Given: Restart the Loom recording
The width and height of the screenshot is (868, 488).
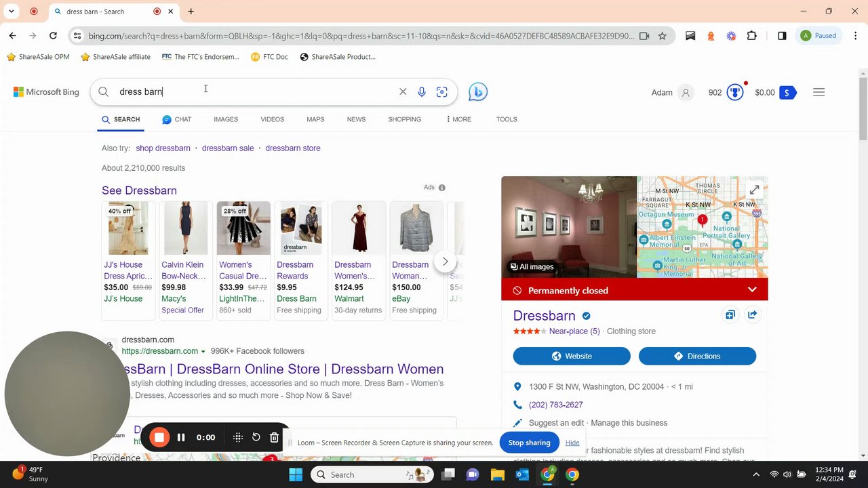Looking at the screenshot, I should [x=256, y=437].
